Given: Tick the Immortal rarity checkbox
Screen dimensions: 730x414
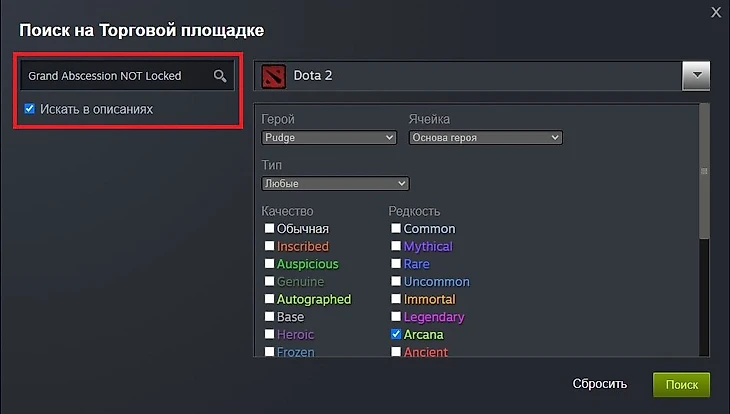Looking at the screenshot, I should coord(396,299).
